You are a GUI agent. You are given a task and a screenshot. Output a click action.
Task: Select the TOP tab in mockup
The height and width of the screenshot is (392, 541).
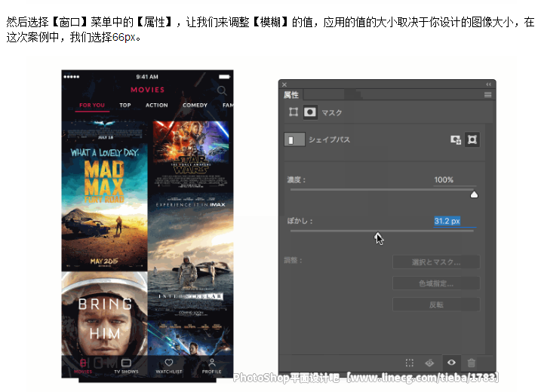coord(125,105)
